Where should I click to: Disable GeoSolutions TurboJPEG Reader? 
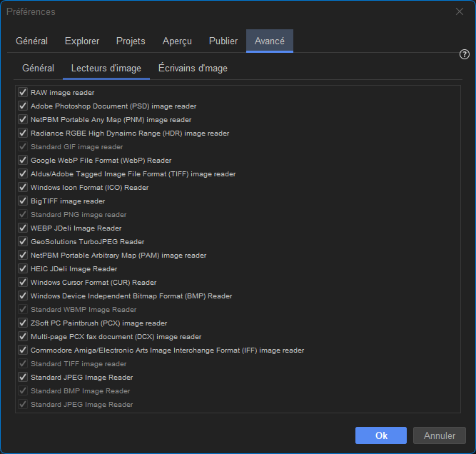(x=23, y=241)
